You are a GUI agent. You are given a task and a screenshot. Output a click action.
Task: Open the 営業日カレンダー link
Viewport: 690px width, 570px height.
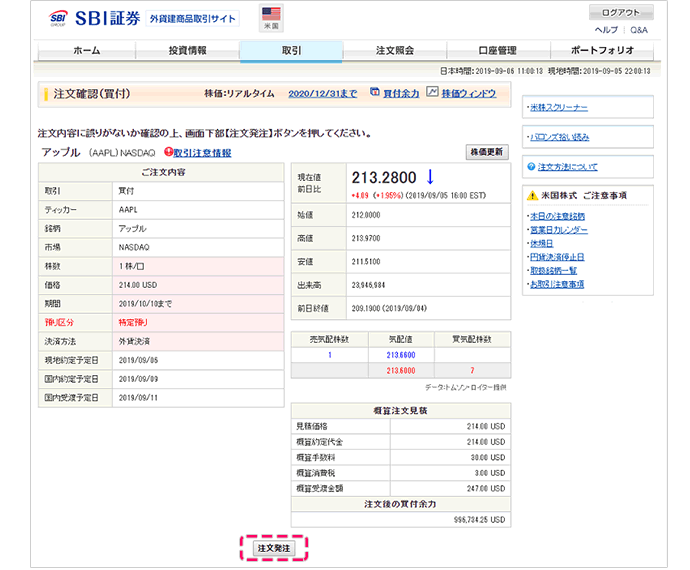pos(559,230)
